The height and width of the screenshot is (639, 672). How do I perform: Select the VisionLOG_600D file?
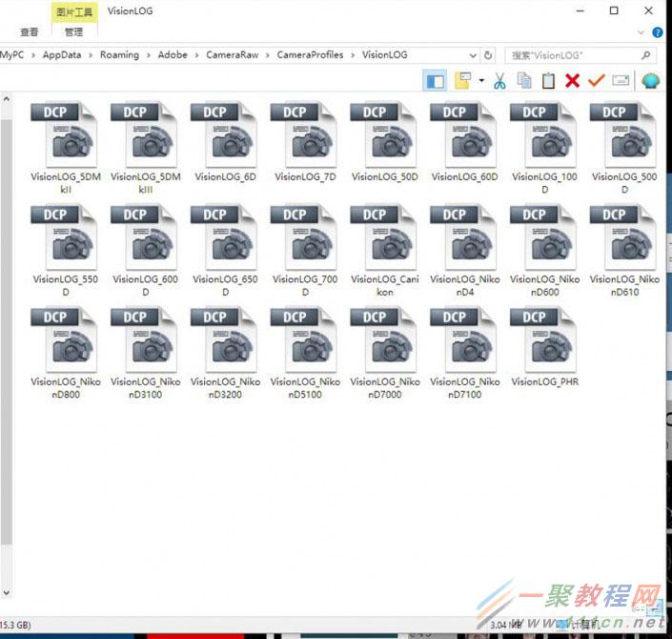[145, 251]
